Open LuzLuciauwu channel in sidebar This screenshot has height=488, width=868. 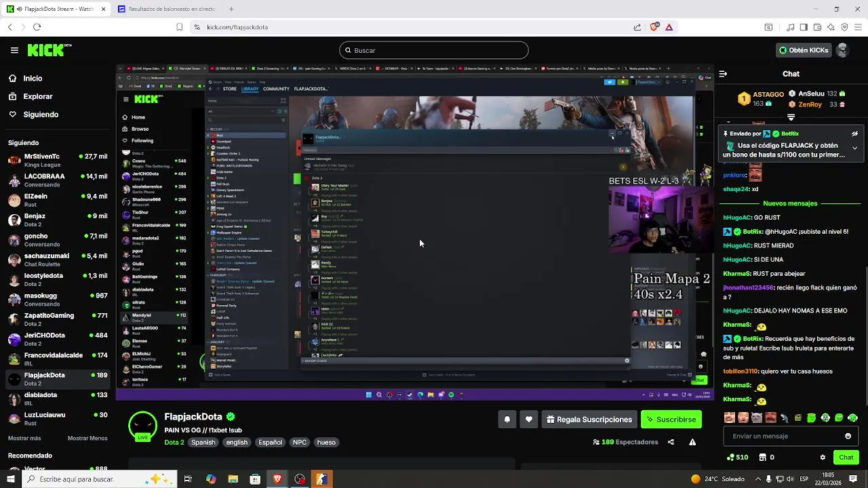coord(58,418)
